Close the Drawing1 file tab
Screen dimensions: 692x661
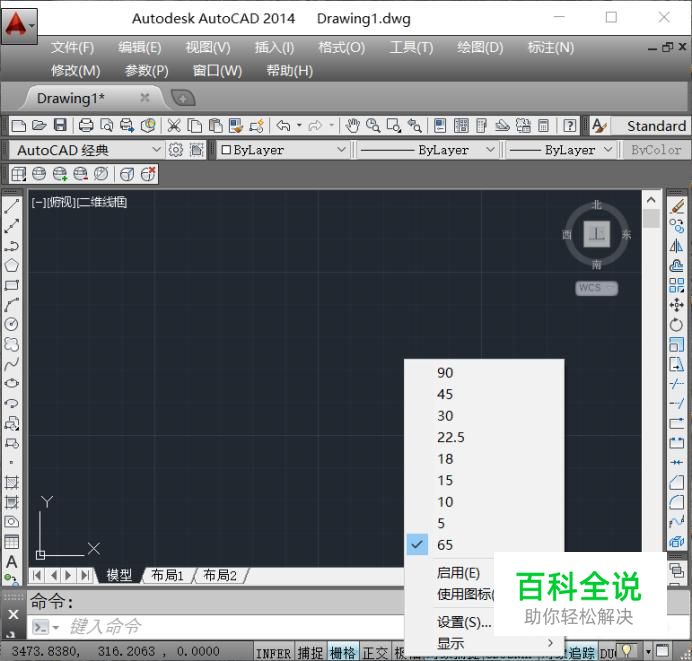(x=145, y=98)
